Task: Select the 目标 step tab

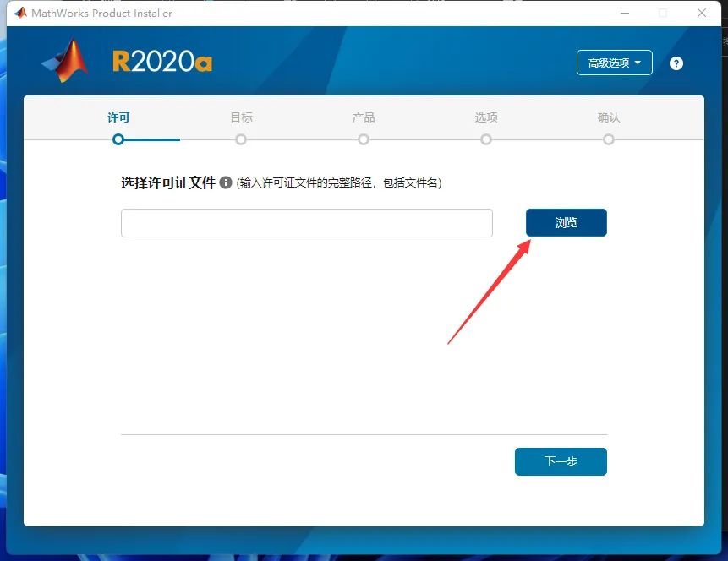Action: click(x=241, y=117)
